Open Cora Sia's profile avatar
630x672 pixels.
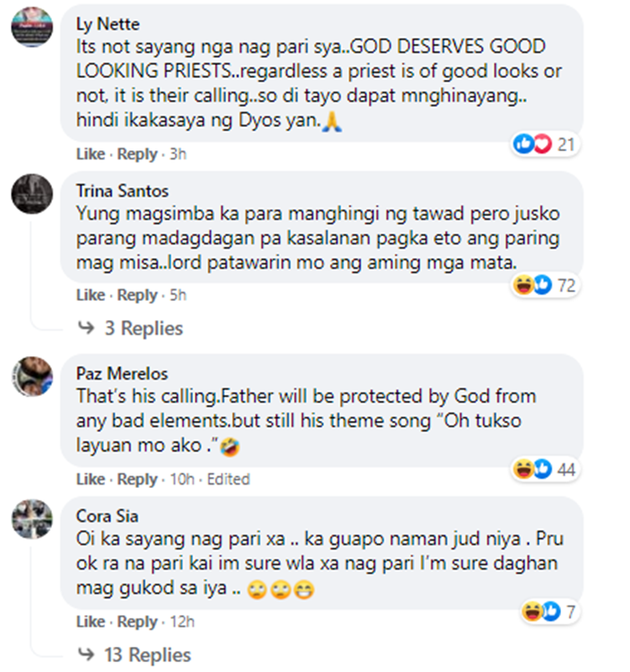click(32, 519)
